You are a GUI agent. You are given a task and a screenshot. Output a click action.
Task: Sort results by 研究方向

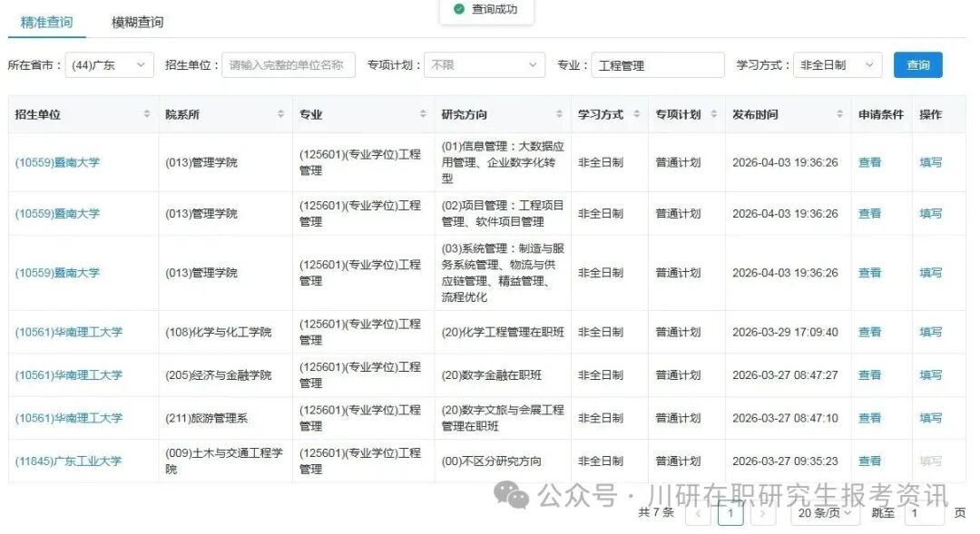click(559, 113)
